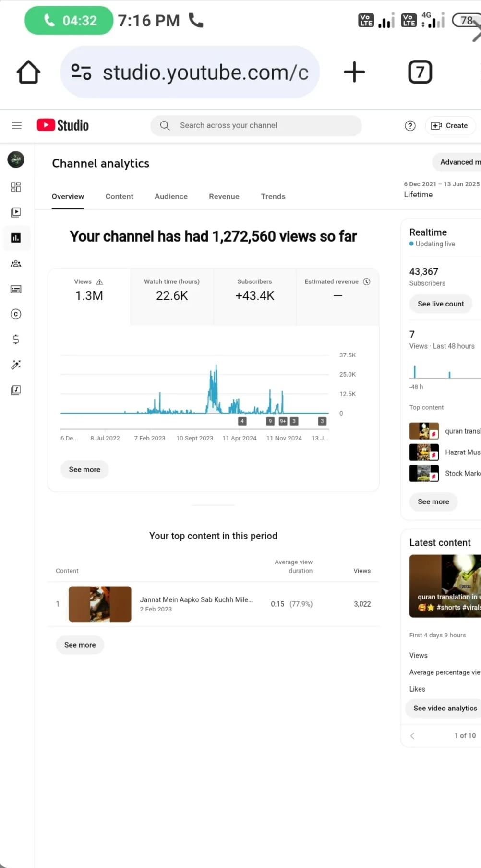Click the YouTube Studio logo
This screenshot has height=868, width=481.
63,125
